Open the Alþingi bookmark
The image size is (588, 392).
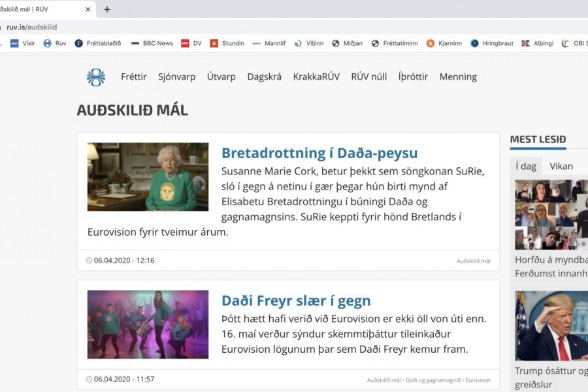537,43
